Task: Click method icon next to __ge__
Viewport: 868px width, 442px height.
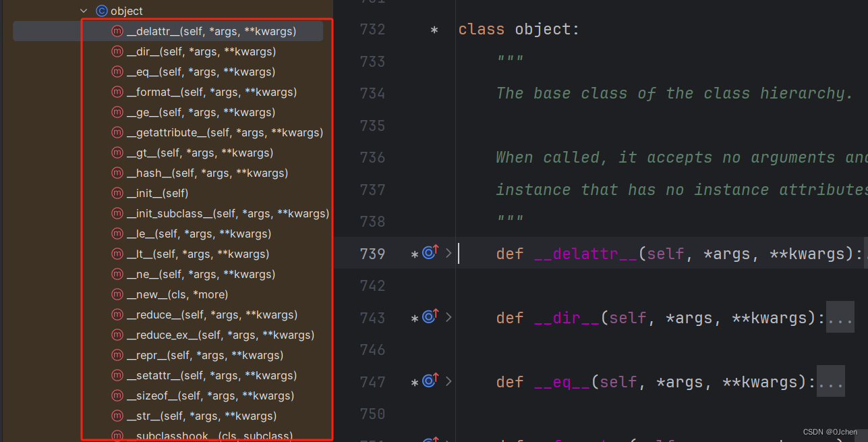Action: click(x=117, y=112)
